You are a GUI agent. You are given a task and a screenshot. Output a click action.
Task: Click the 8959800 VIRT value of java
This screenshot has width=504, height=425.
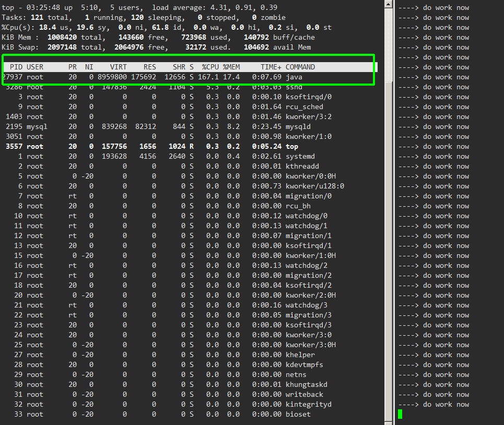click(x=112, y=77)
